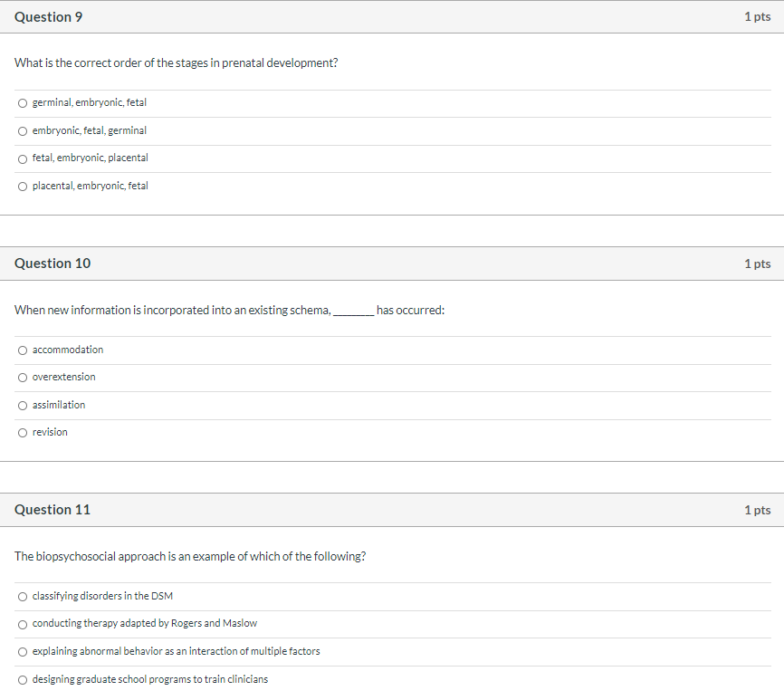Click the "1 pts" label of Question 10

(757, 264)
